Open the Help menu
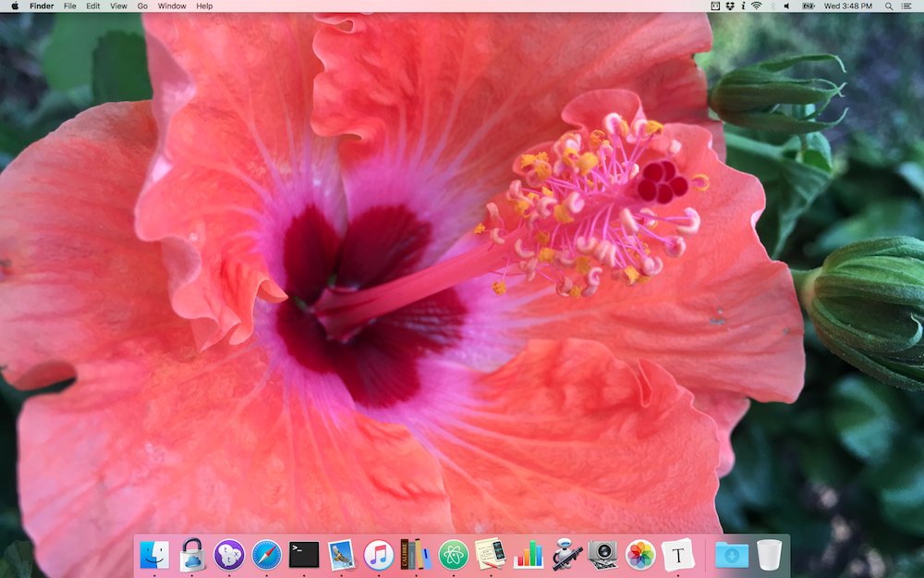This screenshot has width=924, height=578. tap(204, 6)
